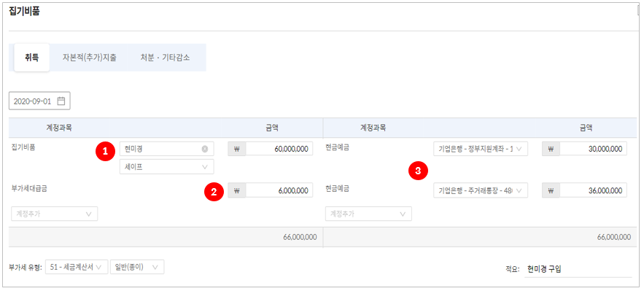Open the calendar icon in date field
644x291 pixels.
[x=61, y=101]
